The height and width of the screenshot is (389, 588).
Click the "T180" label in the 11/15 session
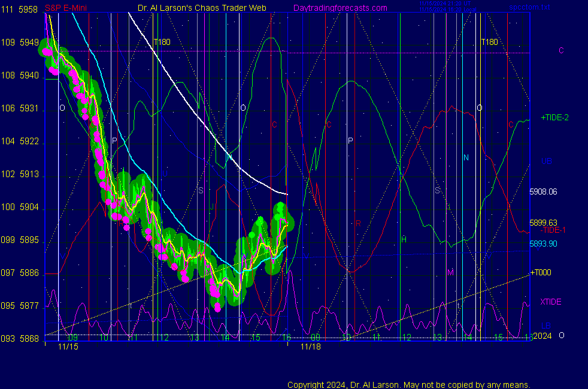coord(162,42)
